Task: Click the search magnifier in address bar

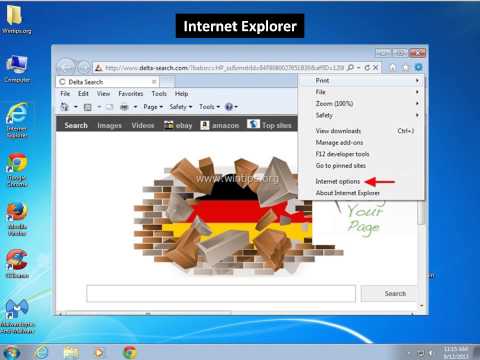Action: 350,68
